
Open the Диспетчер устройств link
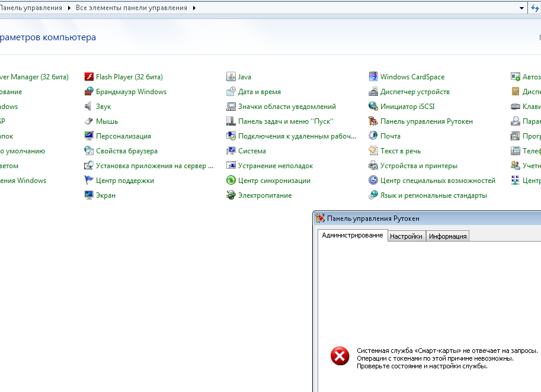point(415,92)
